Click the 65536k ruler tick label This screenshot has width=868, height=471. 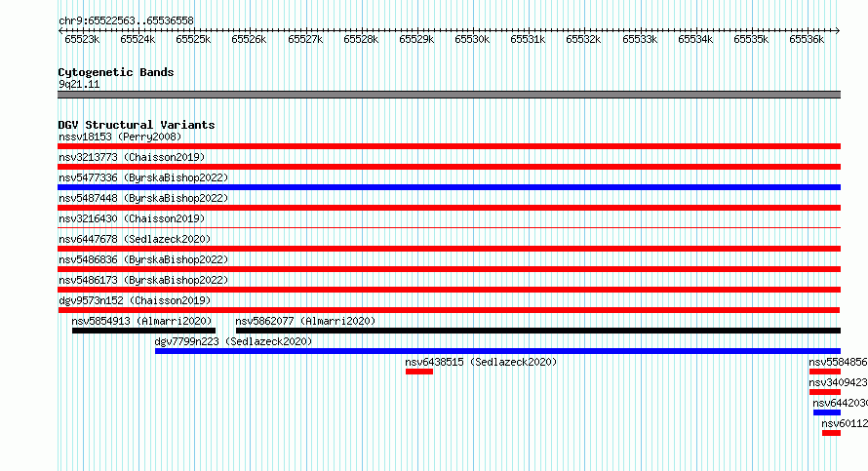pyautogui.click(x=808, y=39)
